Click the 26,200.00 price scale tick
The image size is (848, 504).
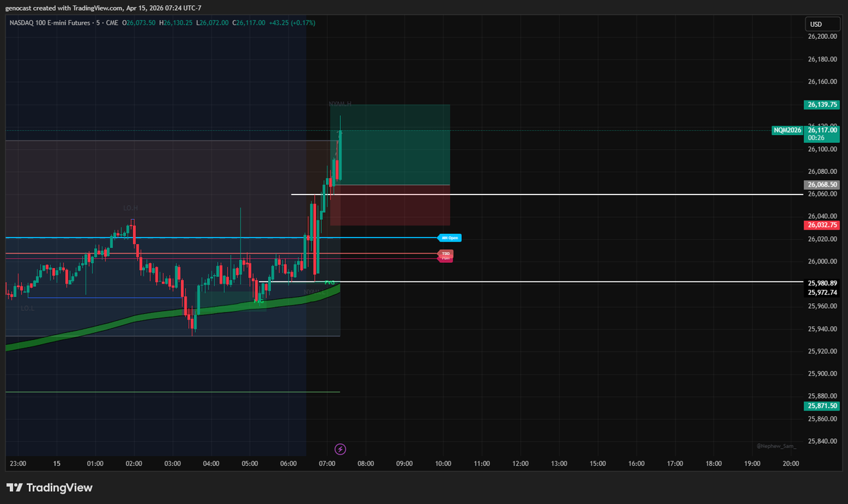pyautogui.click(x=822, y=37)
